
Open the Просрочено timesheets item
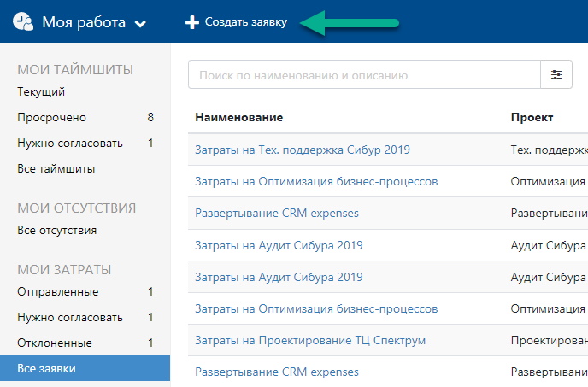point(85,117)
